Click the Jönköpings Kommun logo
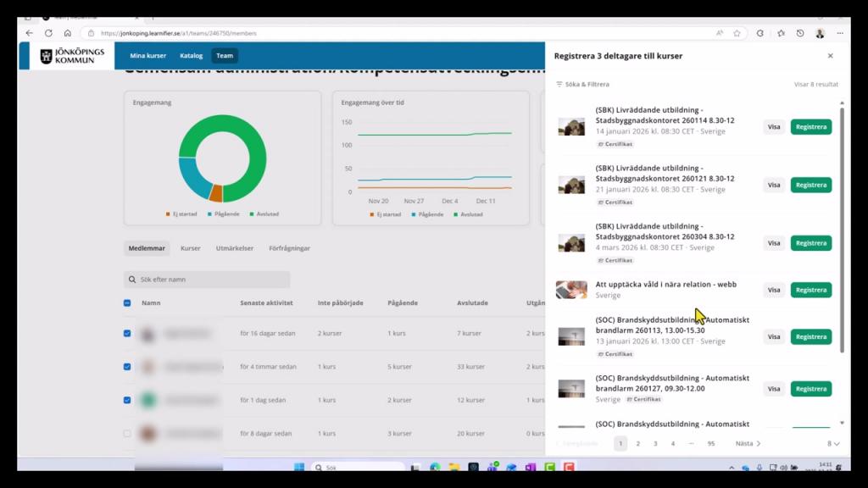868x488 pixels. coord(72,56)
